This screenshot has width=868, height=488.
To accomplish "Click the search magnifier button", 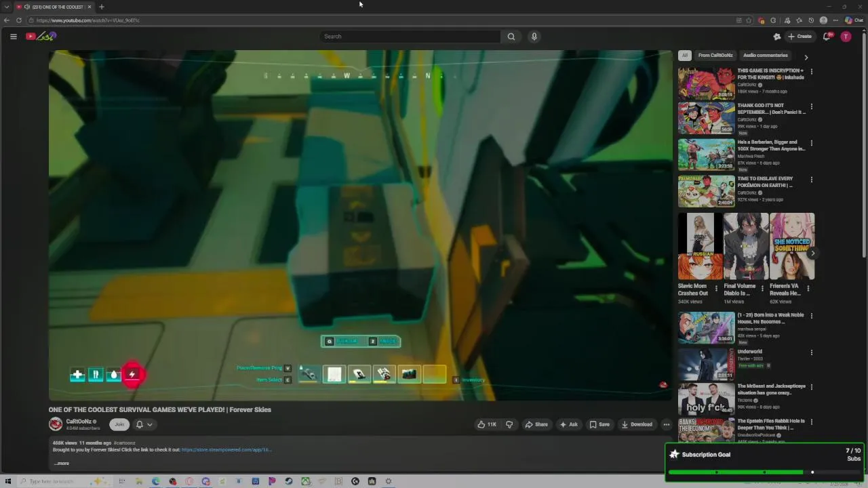I will 511,37.
